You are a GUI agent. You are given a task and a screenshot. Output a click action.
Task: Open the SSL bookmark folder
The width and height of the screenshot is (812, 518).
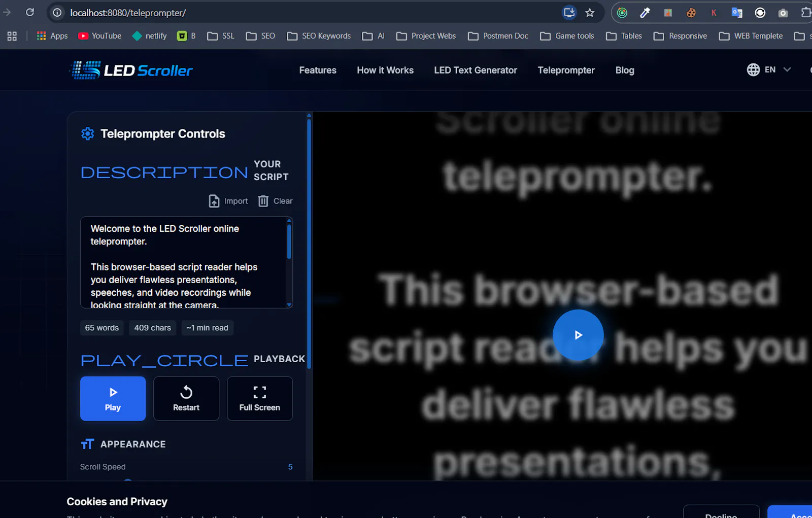tap(221, 36)
